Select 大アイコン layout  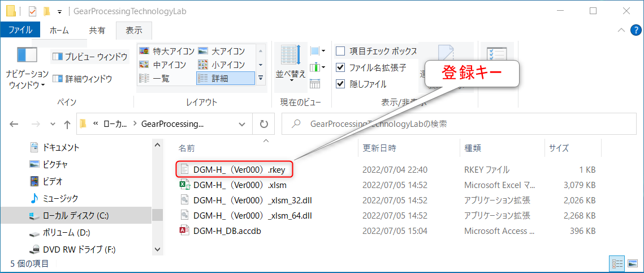click(x=222, y=51)
